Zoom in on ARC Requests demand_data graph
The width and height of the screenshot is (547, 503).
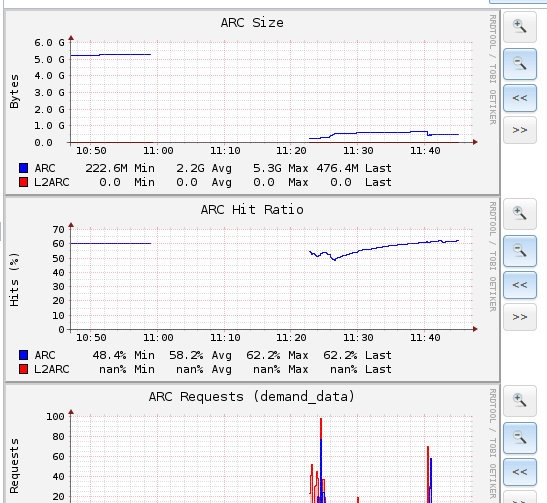coord(520,400)
